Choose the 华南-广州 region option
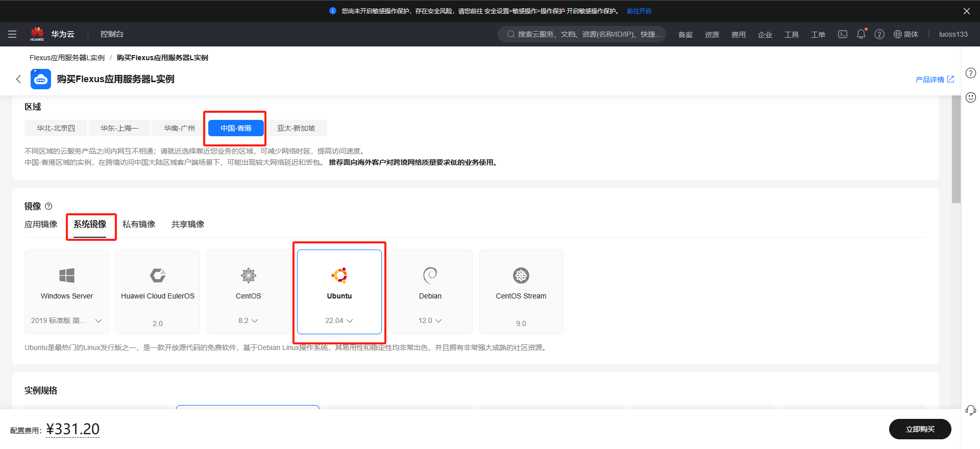 click(x=179, y=128)
